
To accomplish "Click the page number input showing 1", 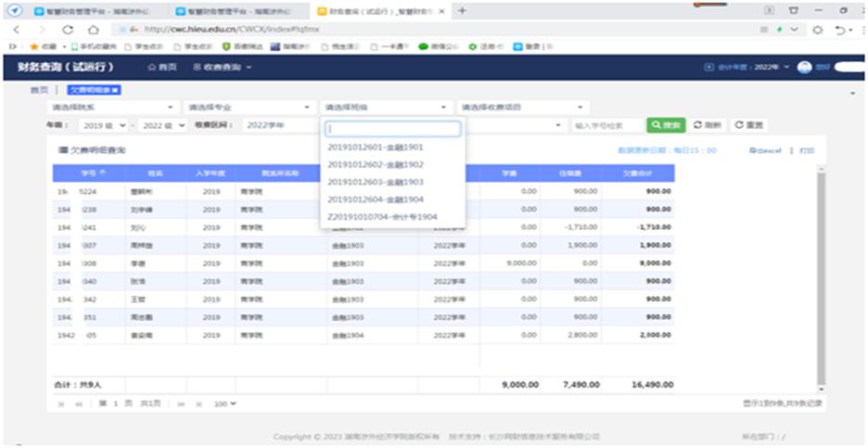I will point(116,404).
